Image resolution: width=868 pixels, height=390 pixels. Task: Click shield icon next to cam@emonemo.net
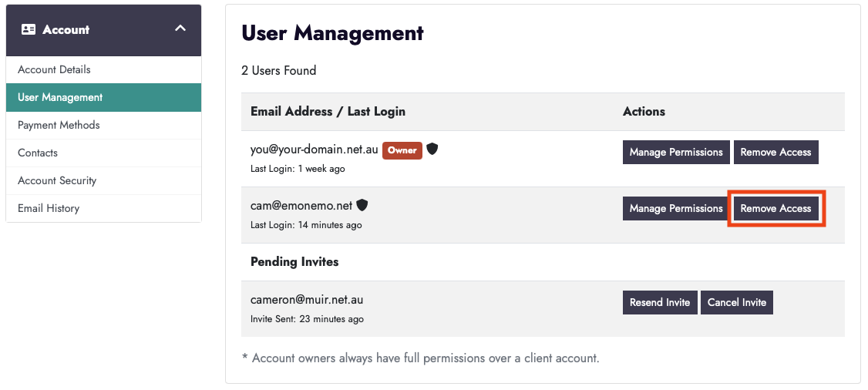[x=362, y=205]
